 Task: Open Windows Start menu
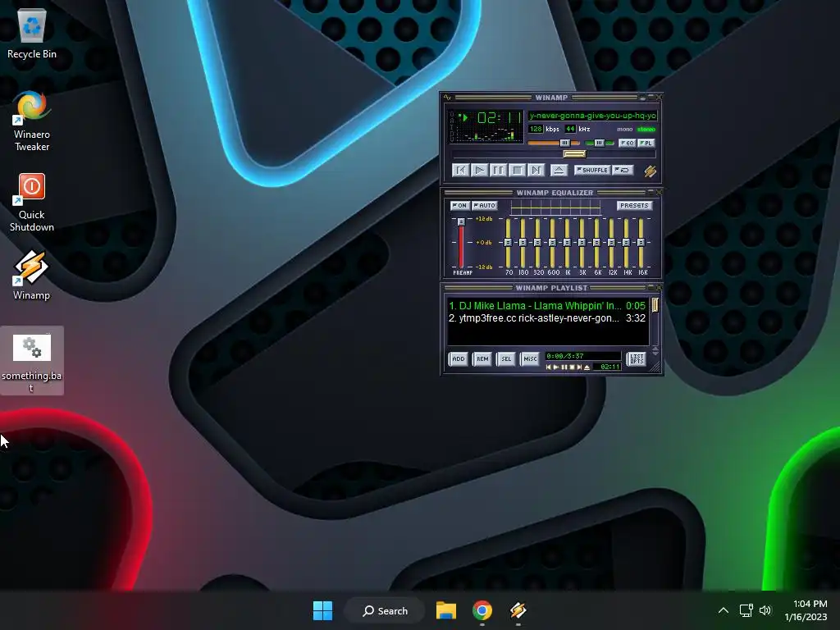click(x=322, y=610)
